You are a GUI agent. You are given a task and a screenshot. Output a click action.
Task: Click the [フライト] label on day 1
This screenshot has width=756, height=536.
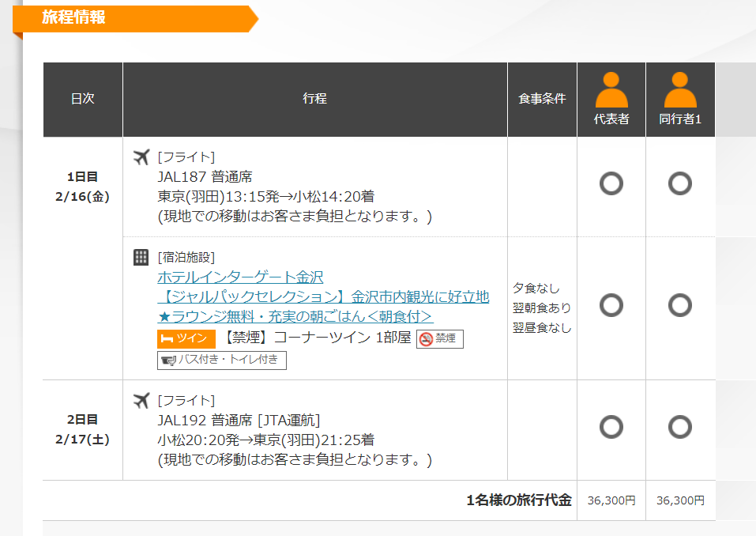[186, 157]
